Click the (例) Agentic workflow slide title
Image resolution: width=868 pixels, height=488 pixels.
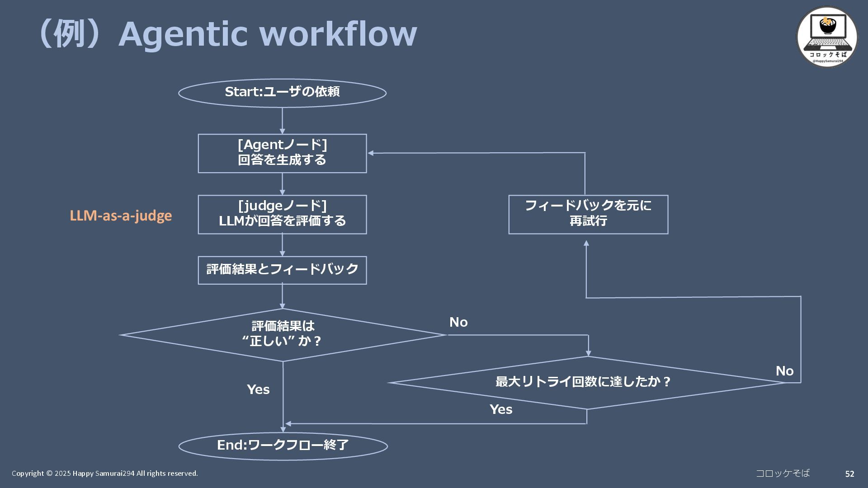(x=226, y=34)
